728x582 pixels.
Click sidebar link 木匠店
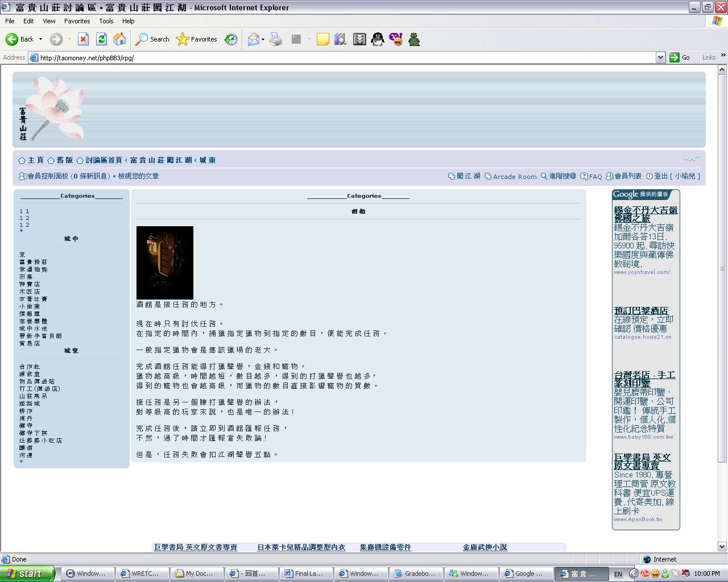[30, 292]
